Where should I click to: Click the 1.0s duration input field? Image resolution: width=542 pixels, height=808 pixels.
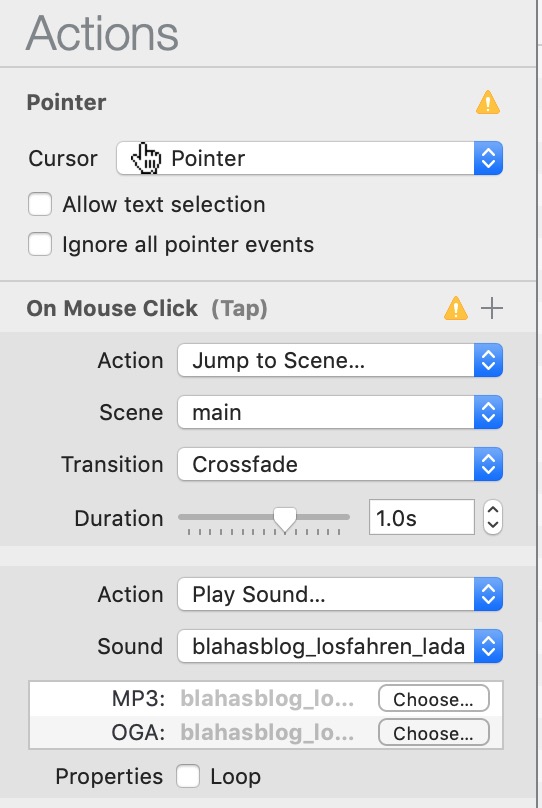(421, 517)
